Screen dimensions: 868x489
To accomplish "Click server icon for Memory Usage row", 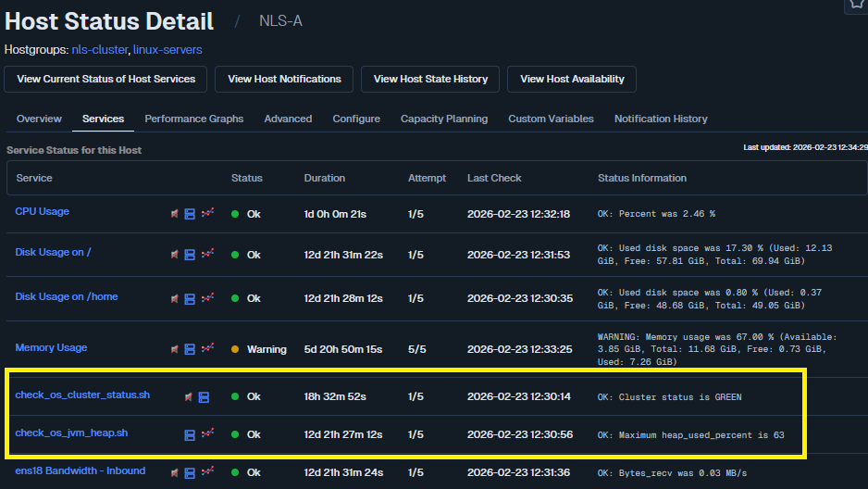I will click(190, 349).
